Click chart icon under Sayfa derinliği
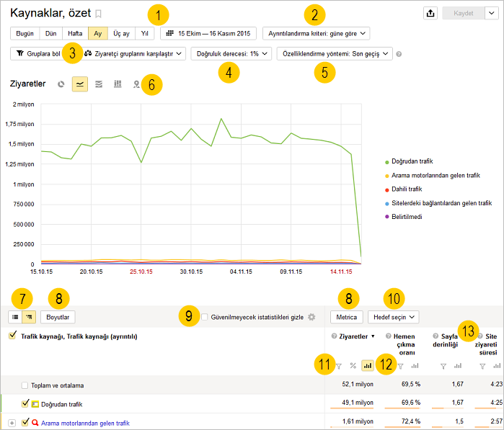The width and height of the screenshot is (504, 430). (x=458, y=366)
